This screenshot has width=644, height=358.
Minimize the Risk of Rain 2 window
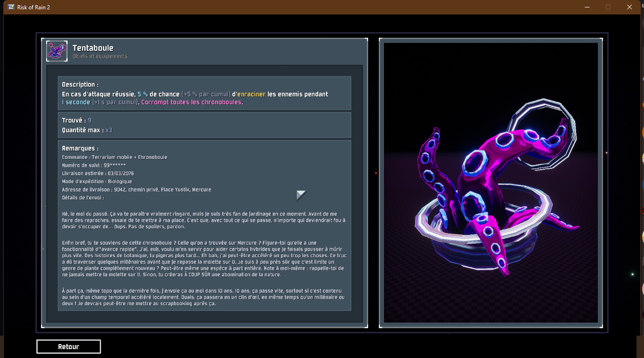point(587,7)
